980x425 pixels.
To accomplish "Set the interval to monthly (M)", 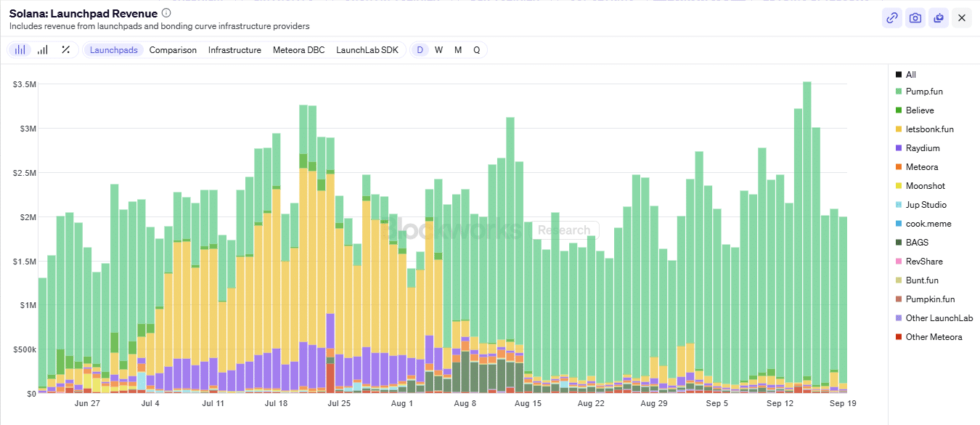I will coord(458,50).
